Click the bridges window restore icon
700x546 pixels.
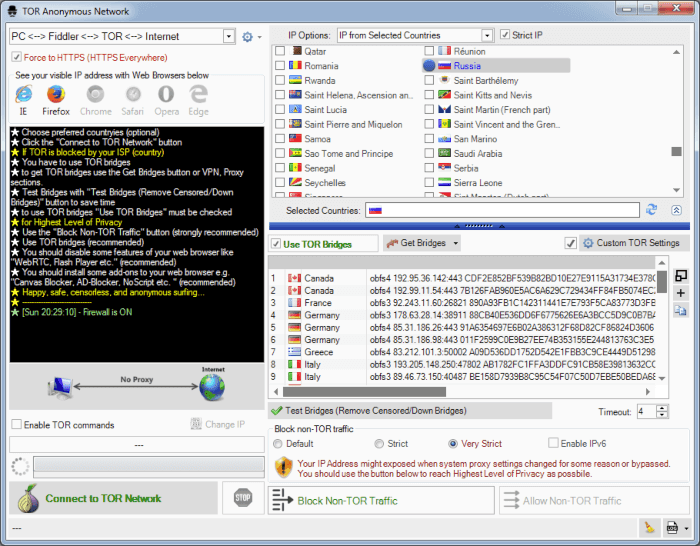pyautogui.click(x=680, y=276)
